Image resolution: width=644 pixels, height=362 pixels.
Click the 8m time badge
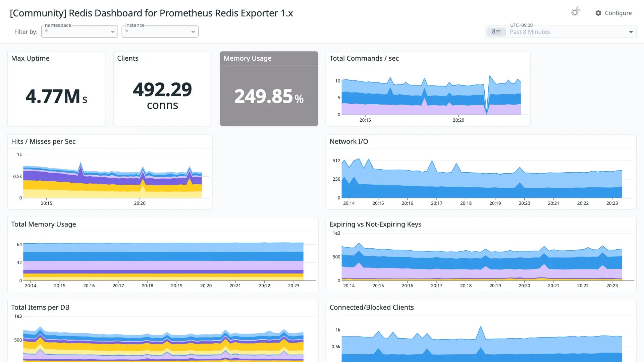(x=496, y=32)
